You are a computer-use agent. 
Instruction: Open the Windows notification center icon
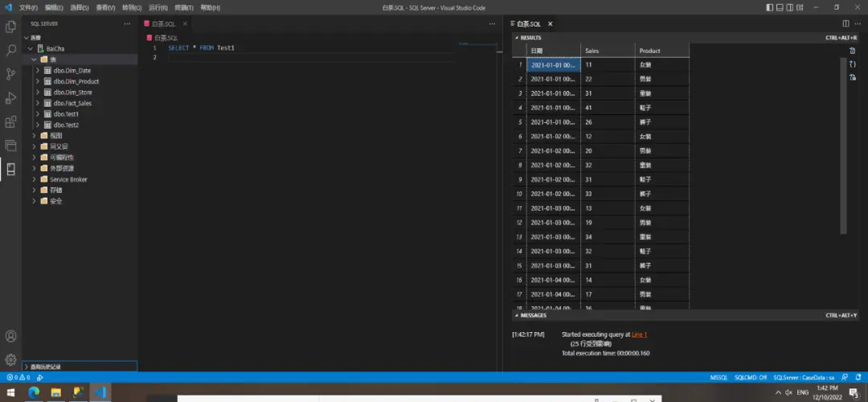(854, 392)
